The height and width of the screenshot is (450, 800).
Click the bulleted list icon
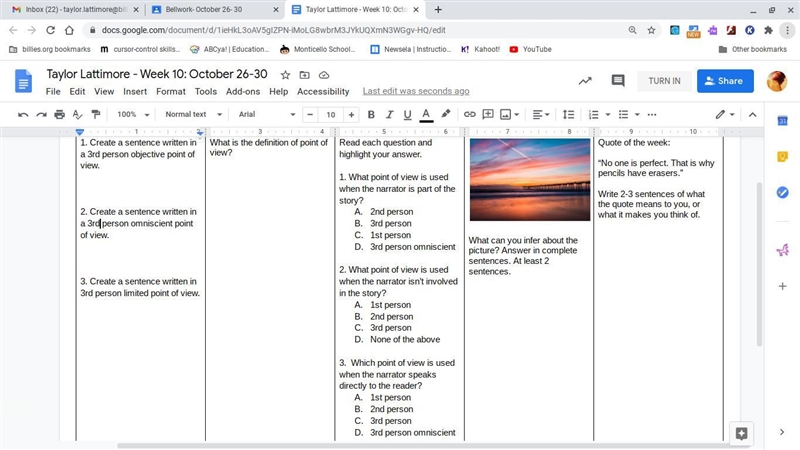(x=623, y=115)
